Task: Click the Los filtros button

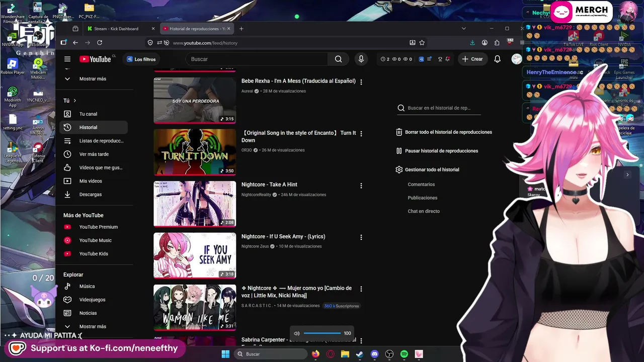Action: [141, 59]
